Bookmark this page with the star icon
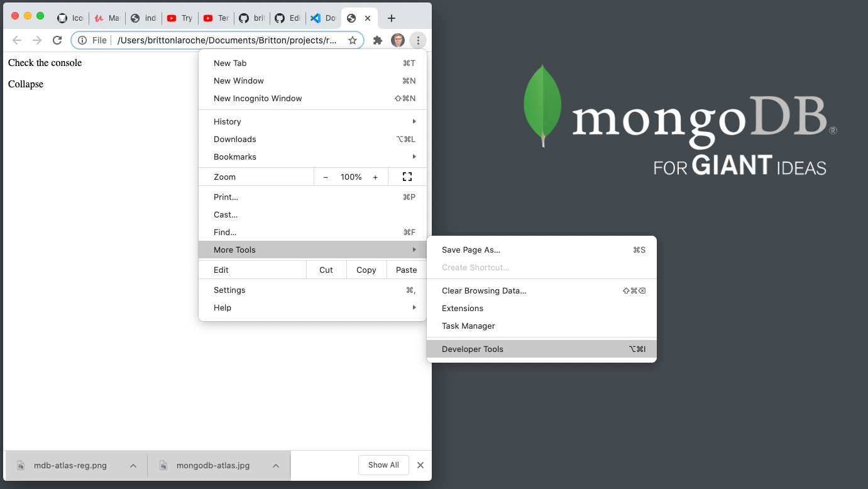 [353, 40]
